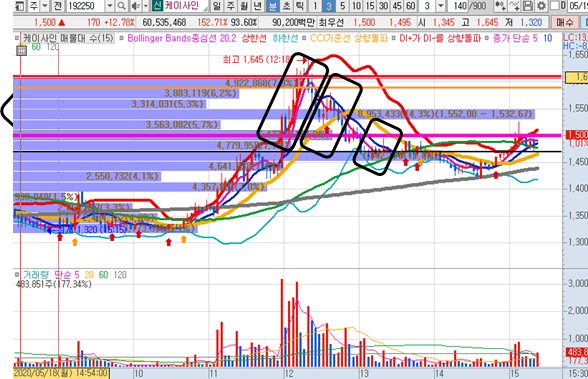Click the volume figure 60,535,468

point(164,22)
